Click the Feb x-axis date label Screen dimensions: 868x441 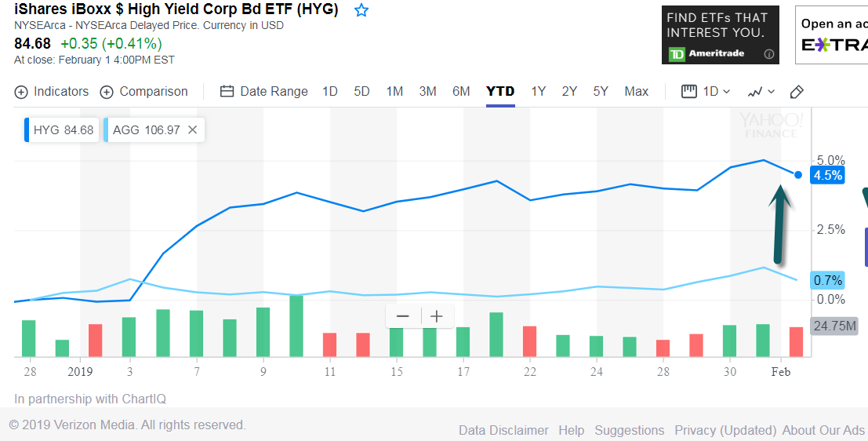point(780,372)
